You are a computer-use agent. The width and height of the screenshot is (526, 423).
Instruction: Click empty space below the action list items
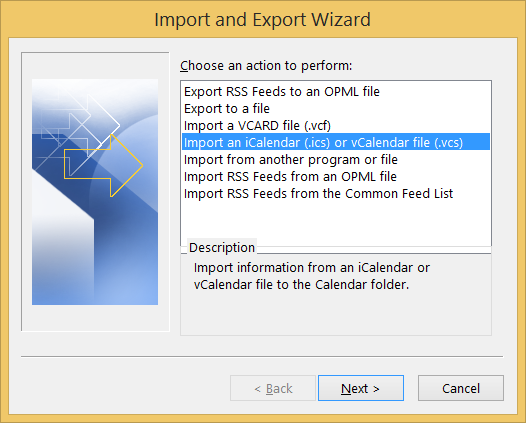pyautogui.click(x=336, y=223)
